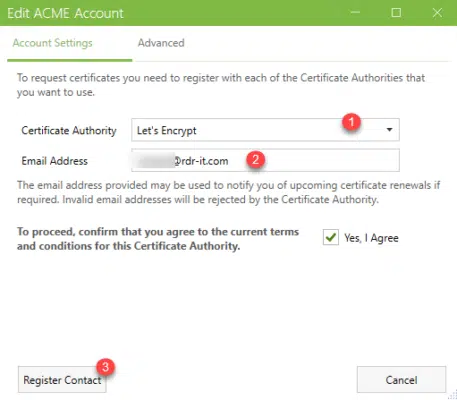Switch to the Account Settings tab
457x400 pixels.
click(53, 43)
